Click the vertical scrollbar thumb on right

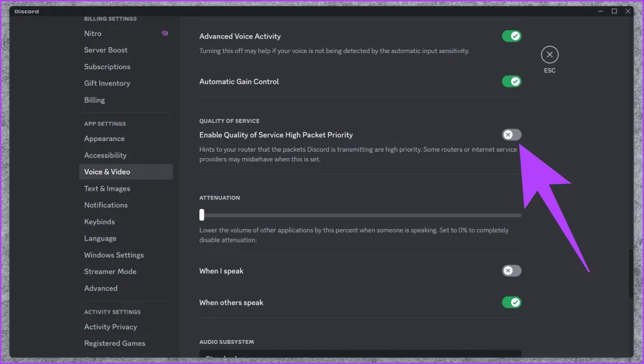pos(630,274)
